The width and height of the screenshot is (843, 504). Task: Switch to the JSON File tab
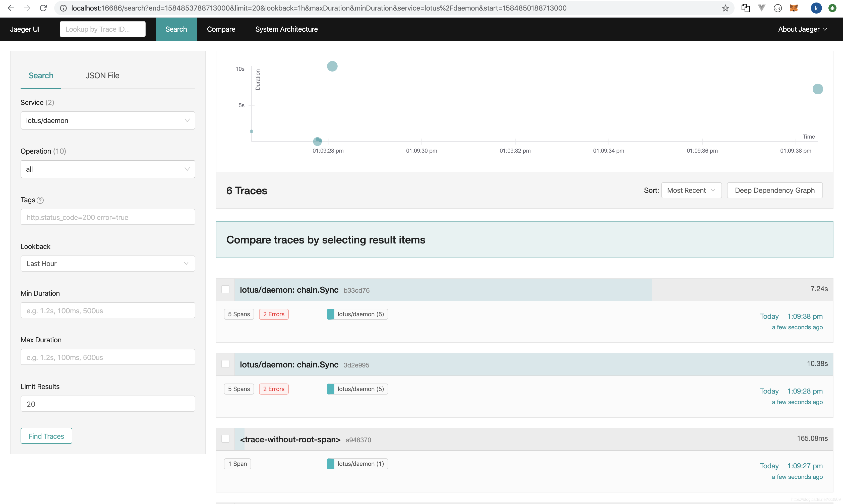click(x=102, y=75)
